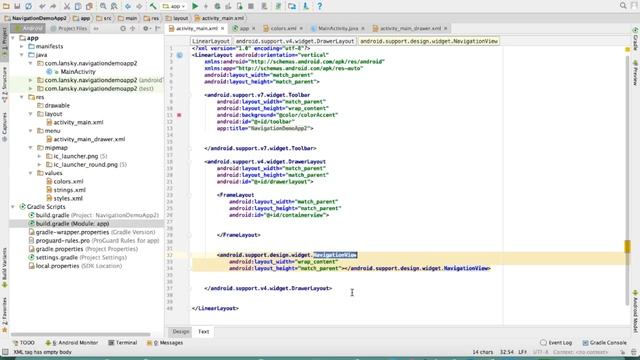
Task: Run the app with green play button
Action: (195, 6)
